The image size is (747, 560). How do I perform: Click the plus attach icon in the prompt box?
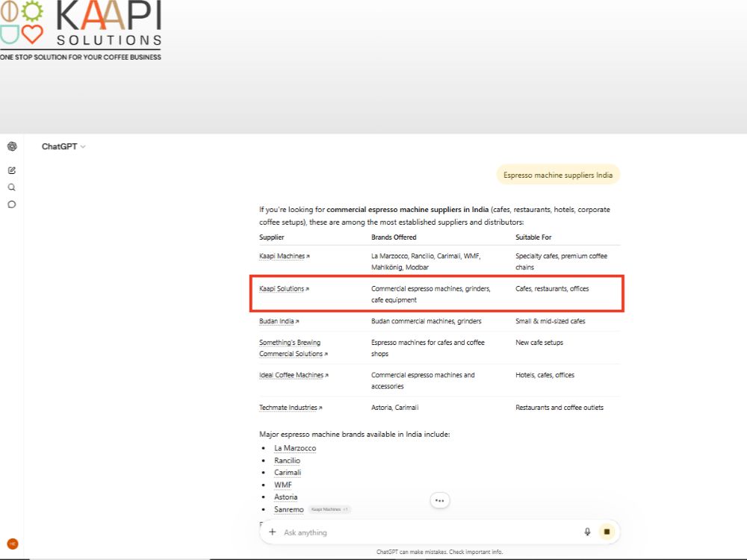click(272, 532)
